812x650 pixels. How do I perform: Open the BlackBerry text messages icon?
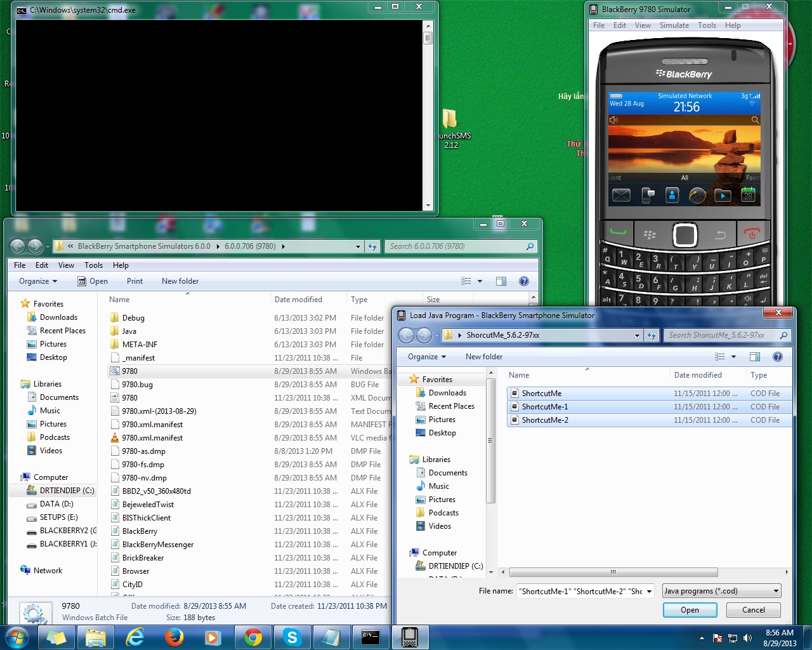coord(648,196)
